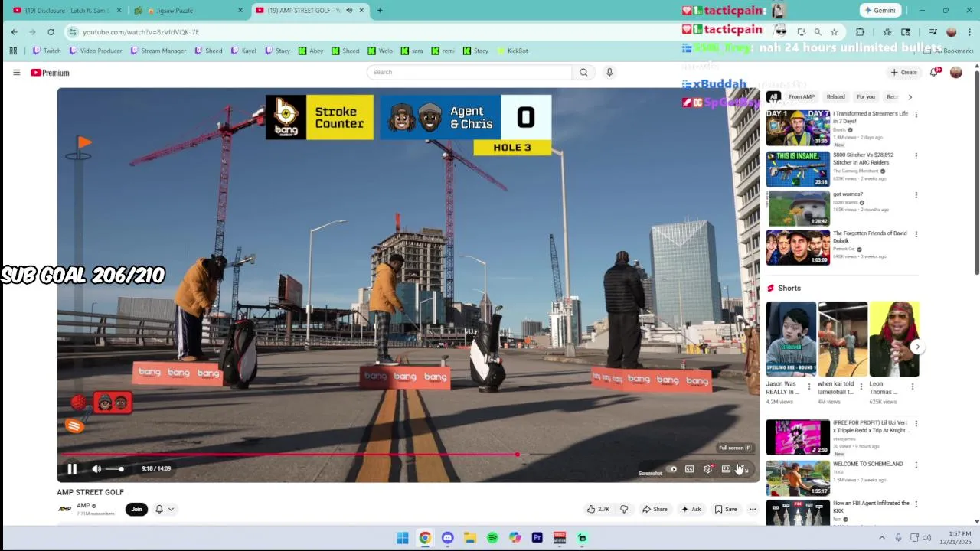This screenshot has height=551, width=980.
Task: Open options for 'Jason Was REALLY In' short
Action: [x=809, y=386]
